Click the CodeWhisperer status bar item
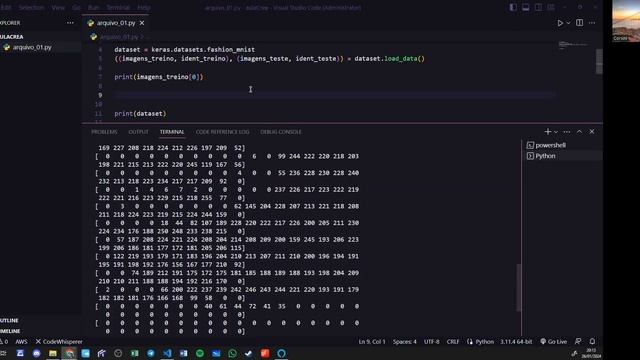The image size is (640, 360). [x=59, y=342]
